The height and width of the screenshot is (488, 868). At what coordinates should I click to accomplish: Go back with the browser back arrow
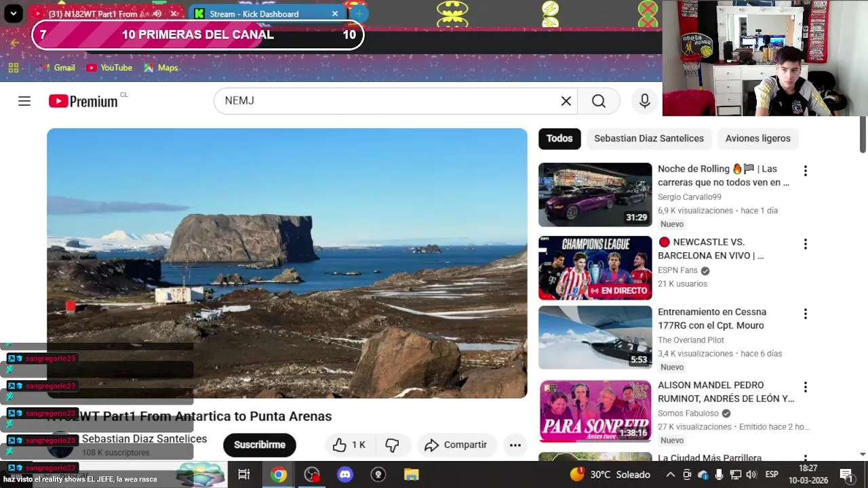[x=14, y=43]
